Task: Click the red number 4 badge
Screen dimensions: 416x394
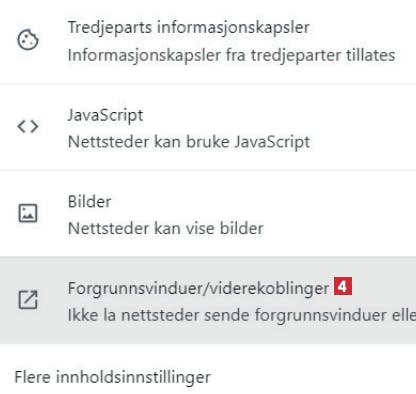Action: [x=343, y=287]
